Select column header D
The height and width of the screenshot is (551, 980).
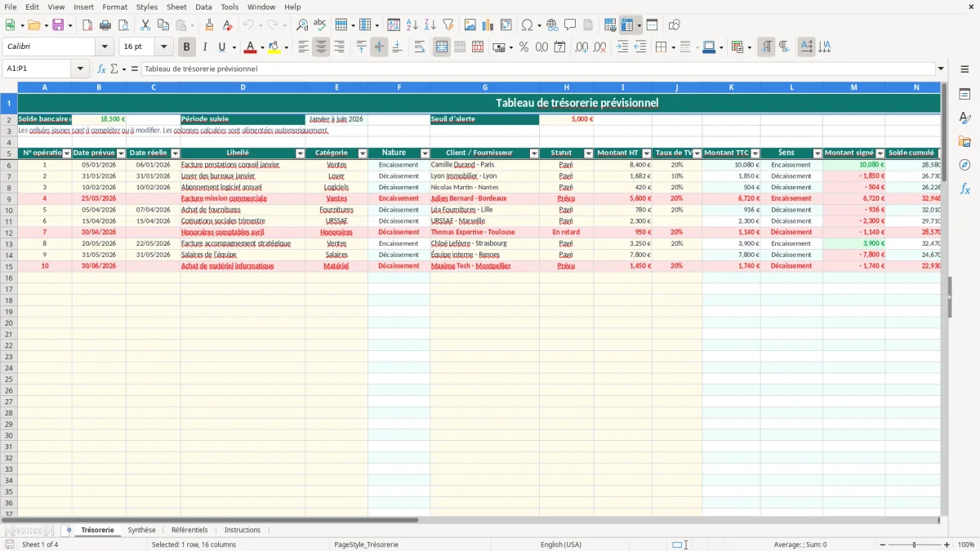[x=243, y=87]
